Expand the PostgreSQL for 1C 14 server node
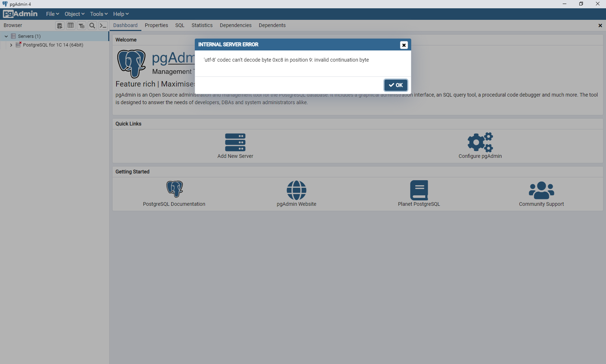 coord(11,45)
